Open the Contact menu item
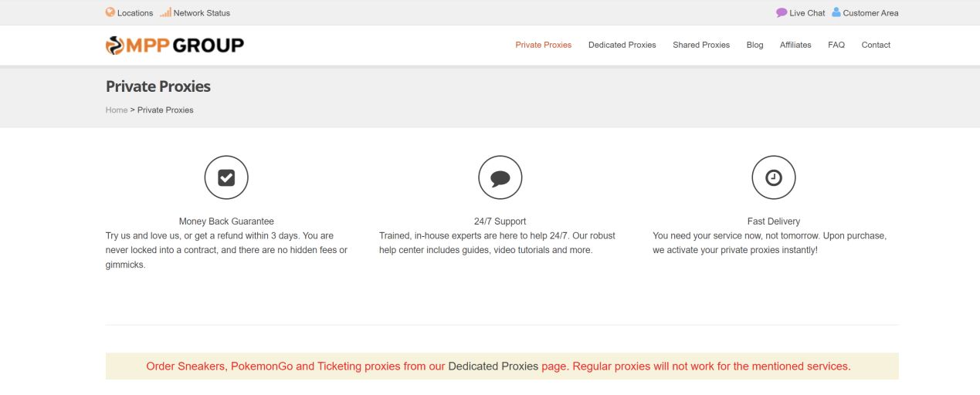The width and height of the screenshot is (980, 395). (x=876, y=45)
